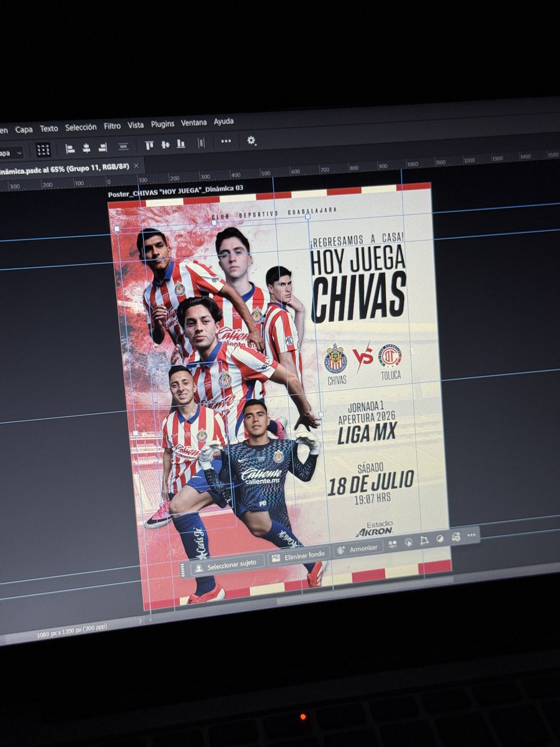Align right edges of layers

(103, 147)
